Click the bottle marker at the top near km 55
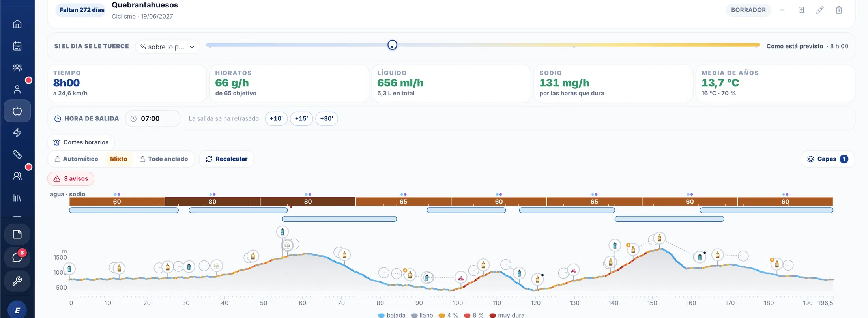Viewport: 868px width, 318px height. pyautogui.click(x=282, y=232)
